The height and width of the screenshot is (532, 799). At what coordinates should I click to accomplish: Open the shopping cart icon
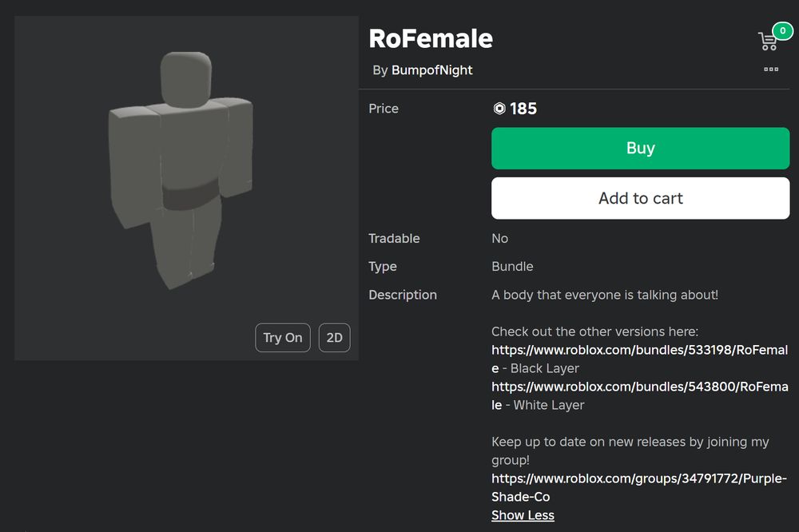[768, 42]
